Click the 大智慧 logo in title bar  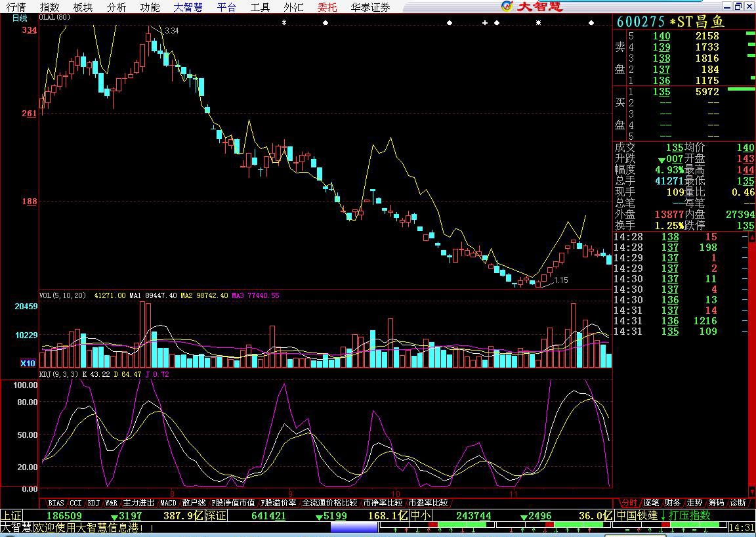[532, 7]
